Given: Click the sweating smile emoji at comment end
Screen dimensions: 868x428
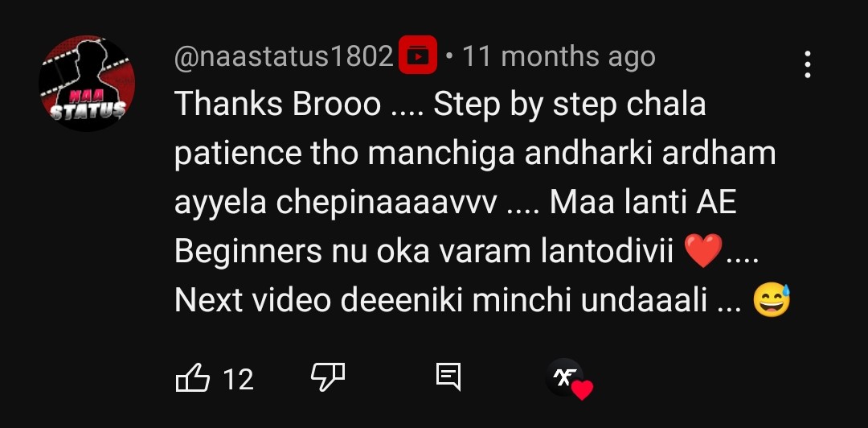Looking at the screenshot, I should click(772, 300).
